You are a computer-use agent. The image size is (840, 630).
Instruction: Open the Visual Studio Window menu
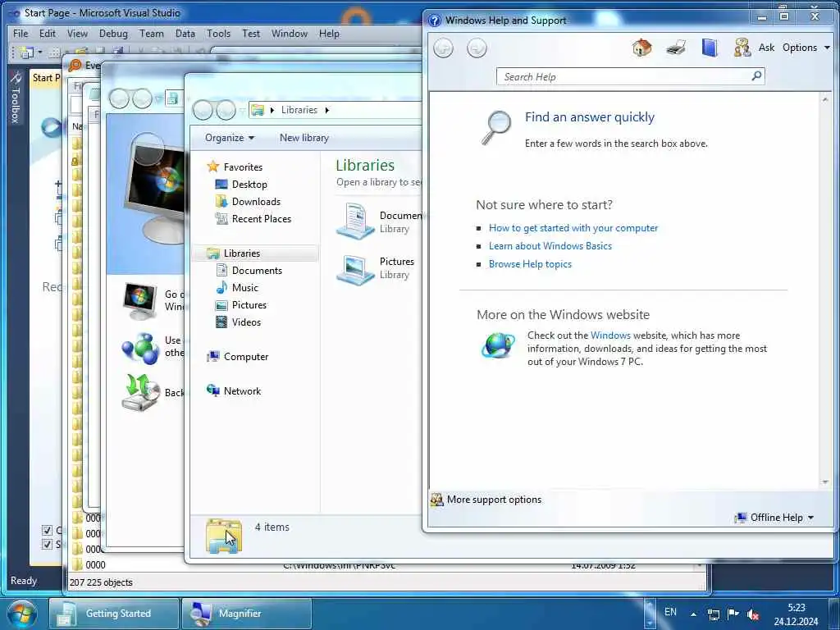click(x=290, y=33)
